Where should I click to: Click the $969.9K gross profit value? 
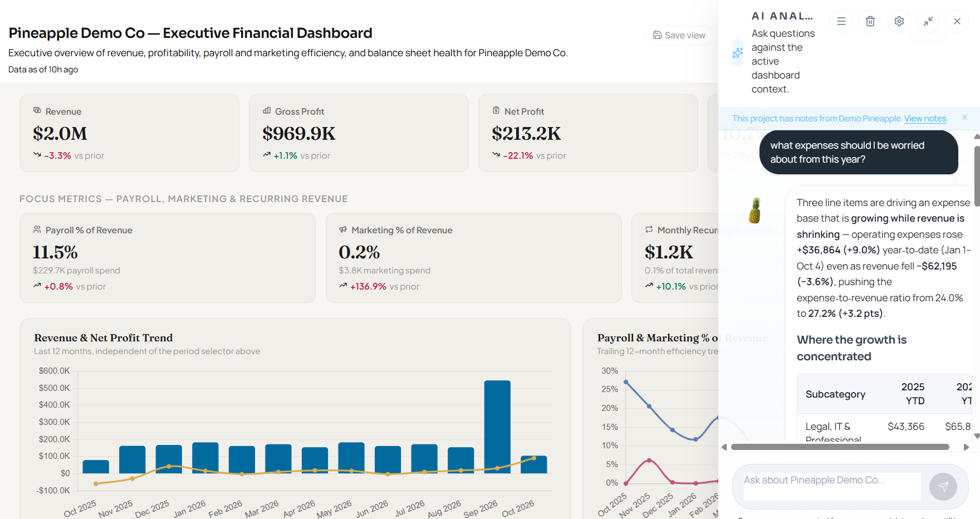tap(299, 134)
